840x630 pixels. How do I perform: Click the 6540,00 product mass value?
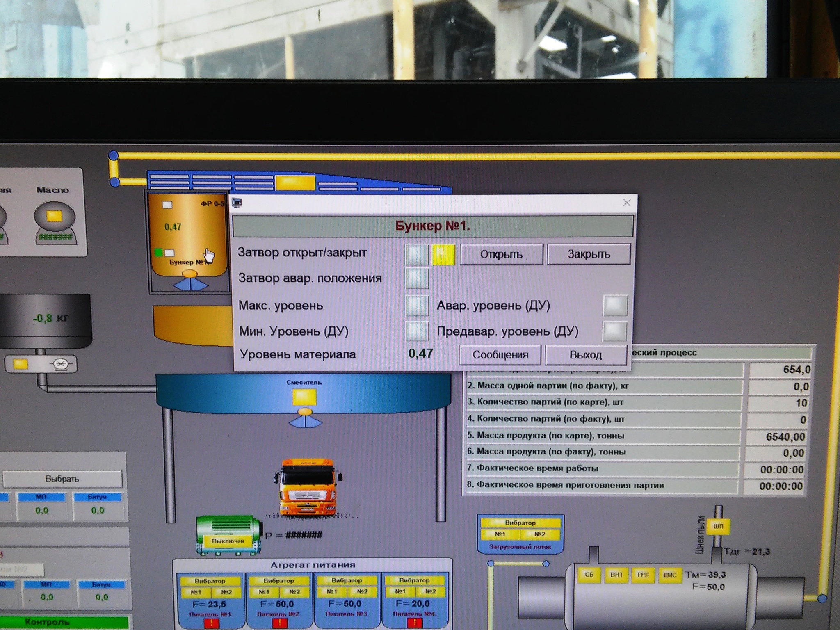click(x=775, y=436)
